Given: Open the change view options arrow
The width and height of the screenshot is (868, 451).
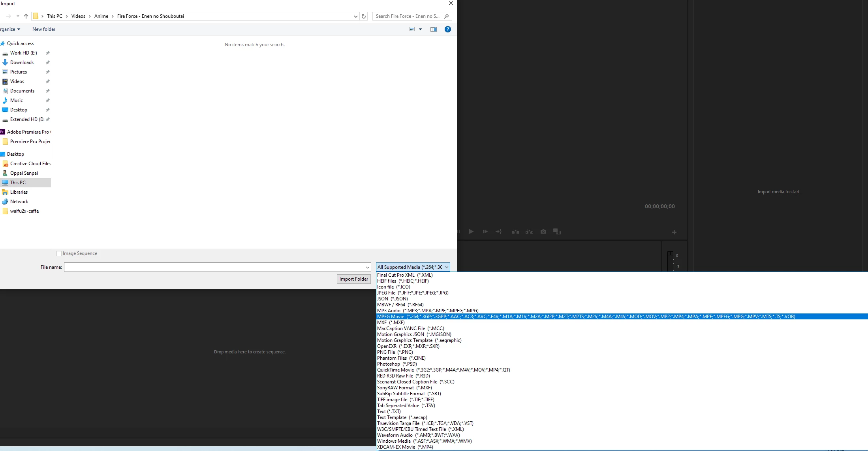Looking at the screenshot, I should pyautogui.click(x=420, y=29).
